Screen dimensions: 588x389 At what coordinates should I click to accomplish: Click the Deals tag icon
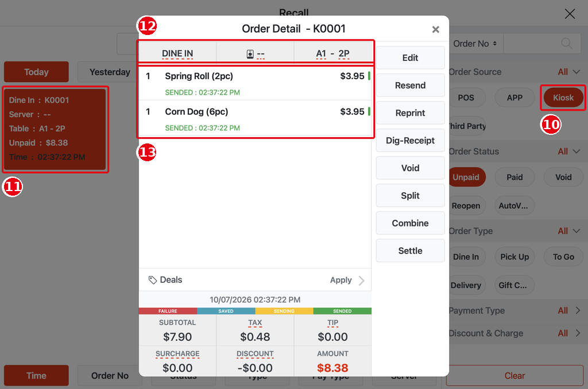coord(153,280)
